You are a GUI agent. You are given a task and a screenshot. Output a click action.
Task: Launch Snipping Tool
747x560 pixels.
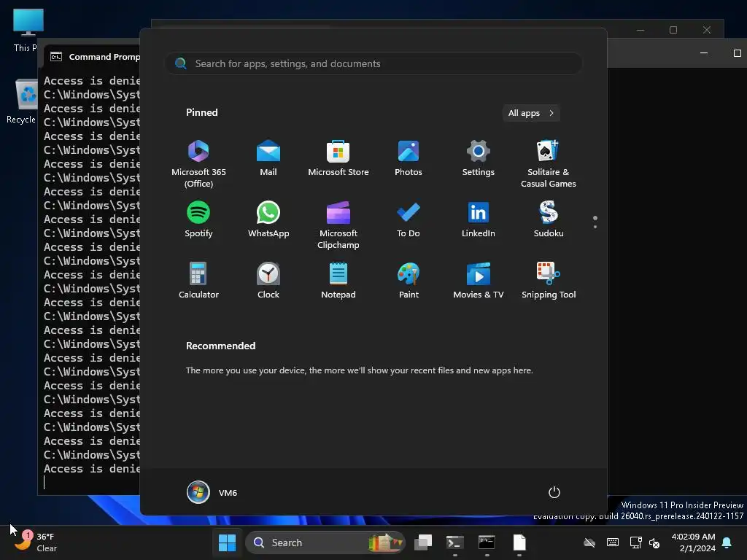coord(549,281)
